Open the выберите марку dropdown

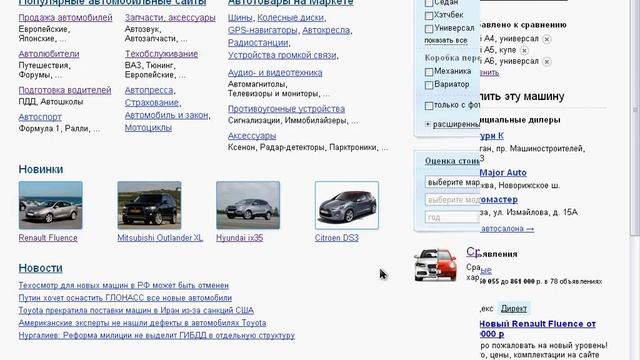coord(452,182)
